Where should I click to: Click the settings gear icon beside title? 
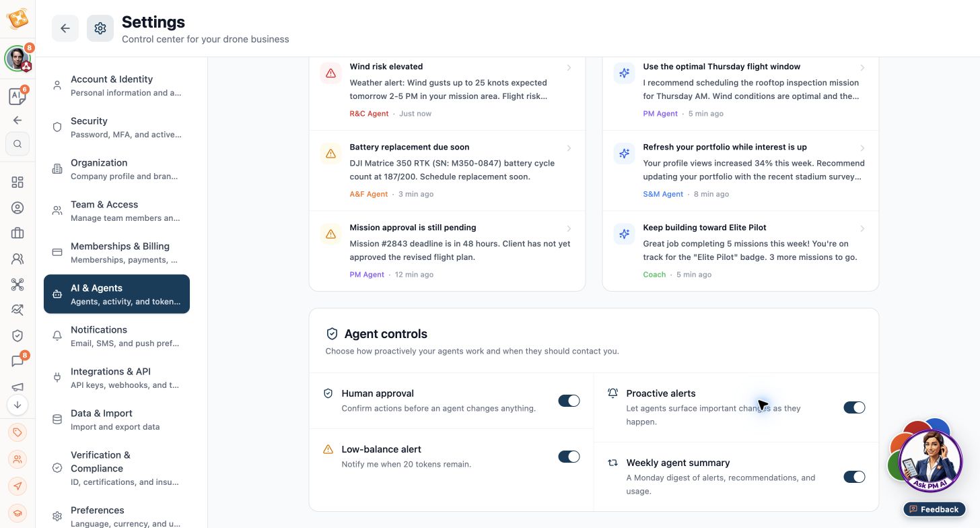[100, 28]
